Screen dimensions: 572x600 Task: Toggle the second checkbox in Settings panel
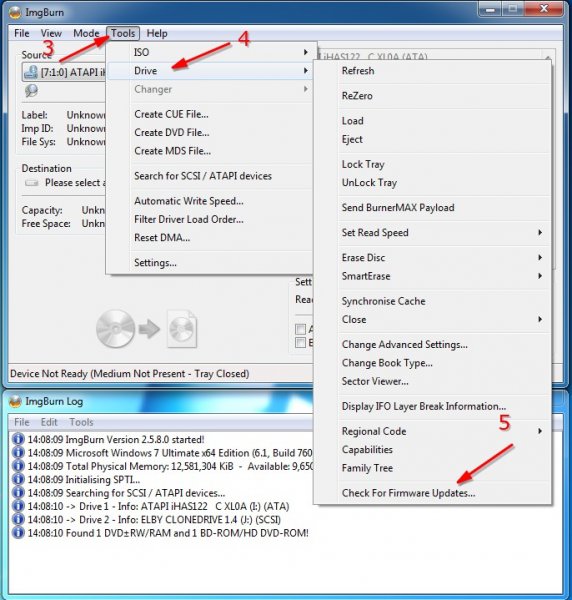pyautogui.click(x=300, y=342)
